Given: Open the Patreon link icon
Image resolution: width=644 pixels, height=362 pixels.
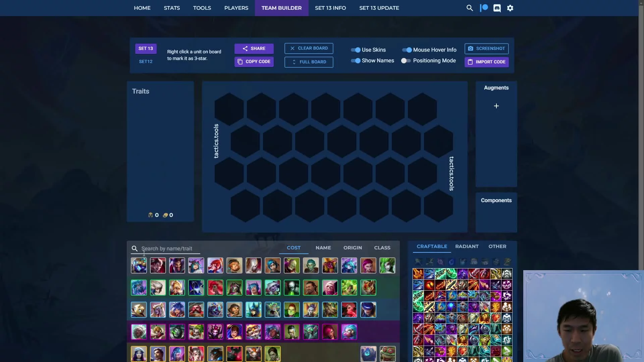Looking at the screenshot, I should click(x=484, y=8).
